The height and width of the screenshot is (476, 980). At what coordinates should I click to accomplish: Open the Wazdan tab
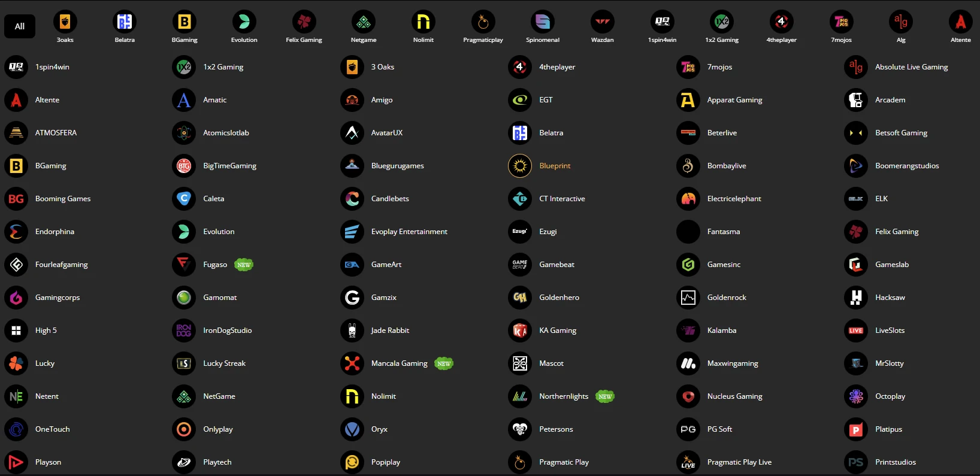(x=603, y=28)
